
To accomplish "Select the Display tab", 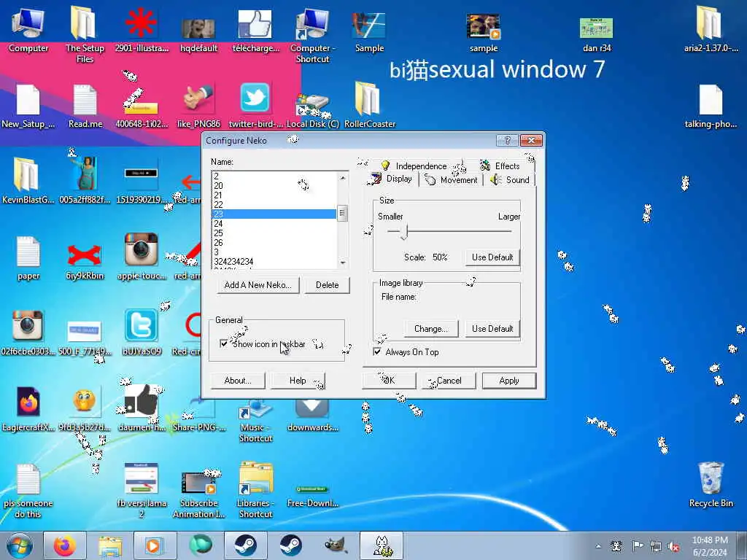I will pos(392,179).
